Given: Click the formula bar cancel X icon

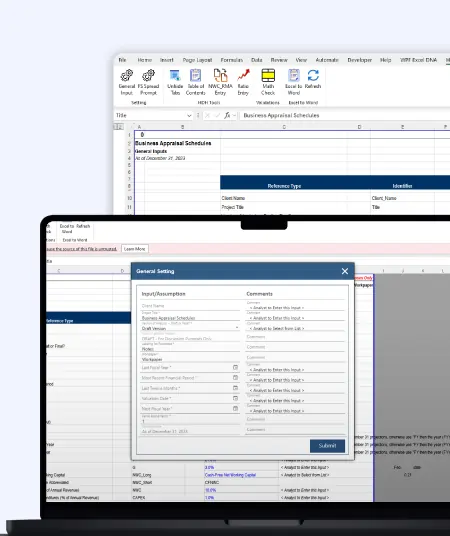Looking at the screenshot, I should click(x=207, y=116).
